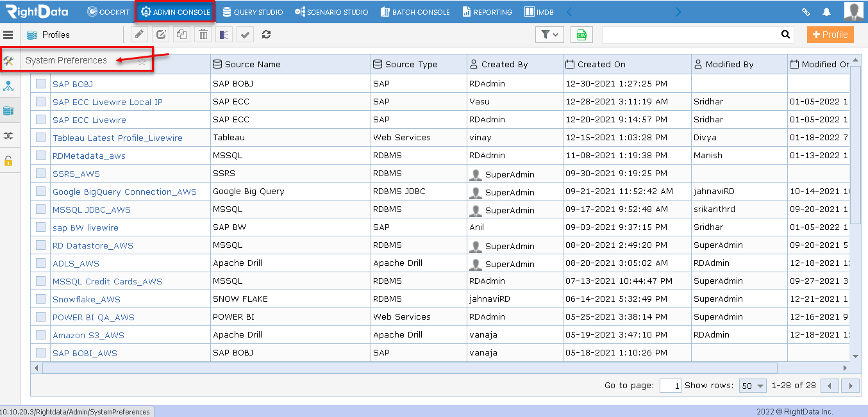Click the hamburger menu icon

pos(8,35)
